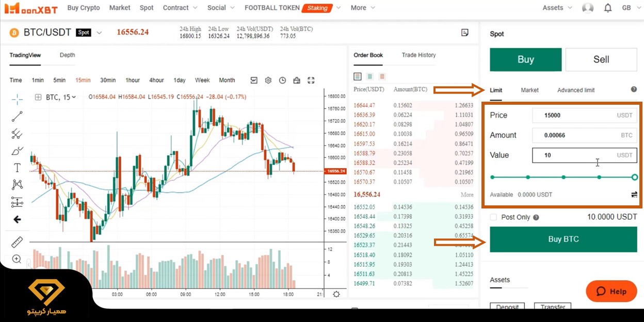Image resolution: width=644 pixels, height=322 pixels.
Task: Toggle the order book to show only sells
Action: [382, 76]
